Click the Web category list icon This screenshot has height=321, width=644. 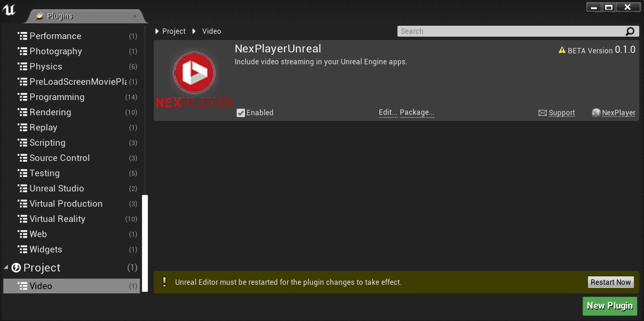tap(22, 234)
